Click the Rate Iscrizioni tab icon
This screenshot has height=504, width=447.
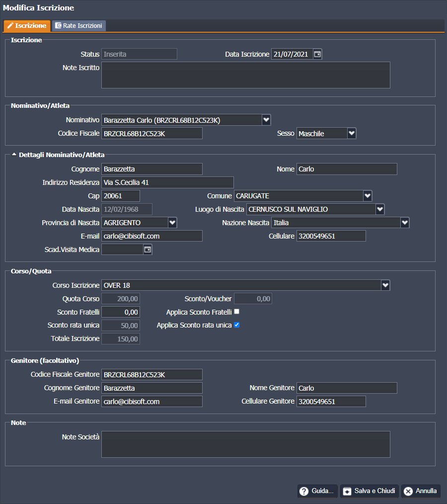tap(58, 26)
